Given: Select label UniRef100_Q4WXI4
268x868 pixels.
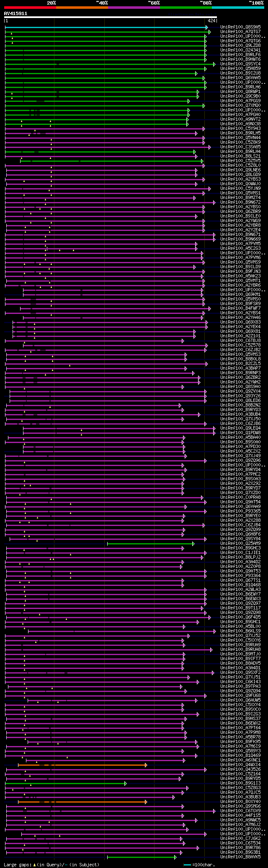Looking at the screenshot, I should pos(240,765).
